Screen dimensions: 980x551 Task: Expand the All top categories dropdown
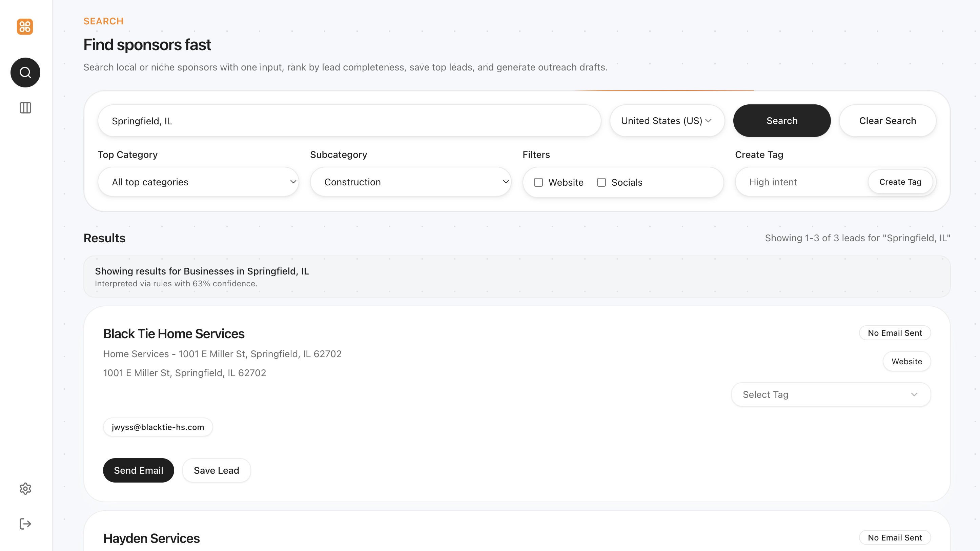click(198, 182)
